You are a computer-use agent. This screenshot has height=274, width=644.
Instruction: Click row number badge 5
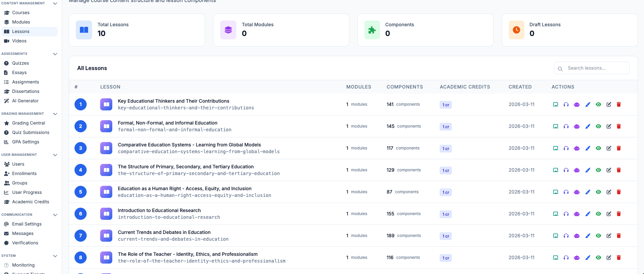click(81, 192)
